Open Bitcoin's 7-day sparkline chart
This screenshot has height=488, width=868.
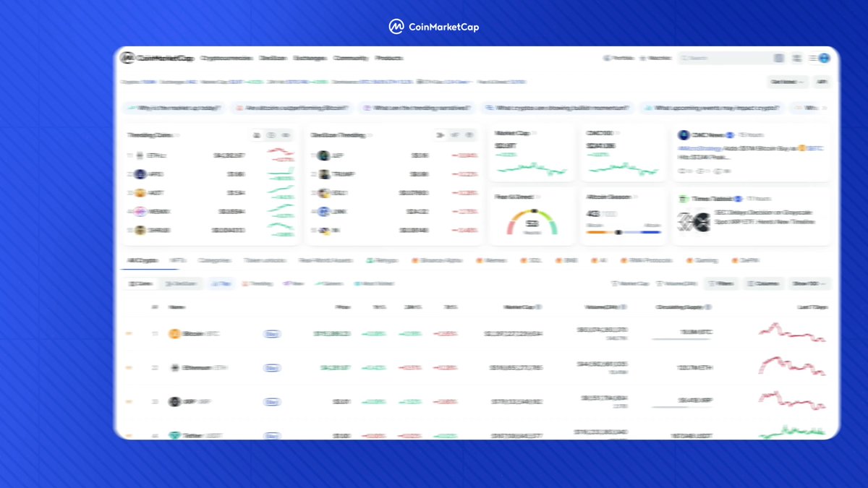pyautogui.click(x=791, y=333)
